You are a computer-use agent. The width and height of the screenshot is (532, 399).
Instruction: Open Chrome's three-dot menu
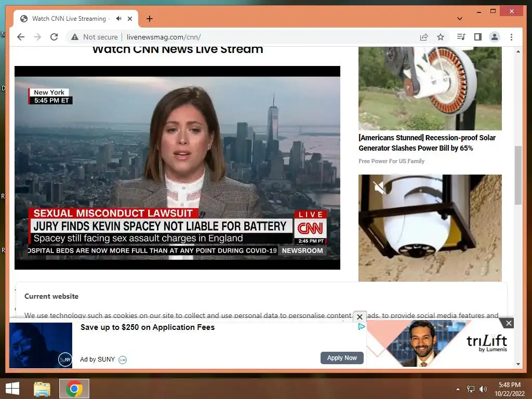pyautogui.click(x=511, y=37)
